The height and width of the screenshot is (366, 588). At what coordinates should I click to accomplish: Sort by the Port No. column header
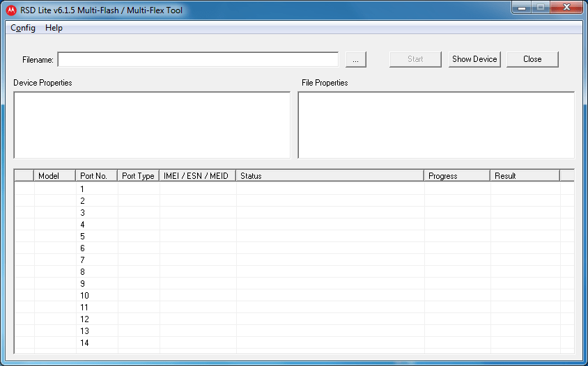(96, 176)
